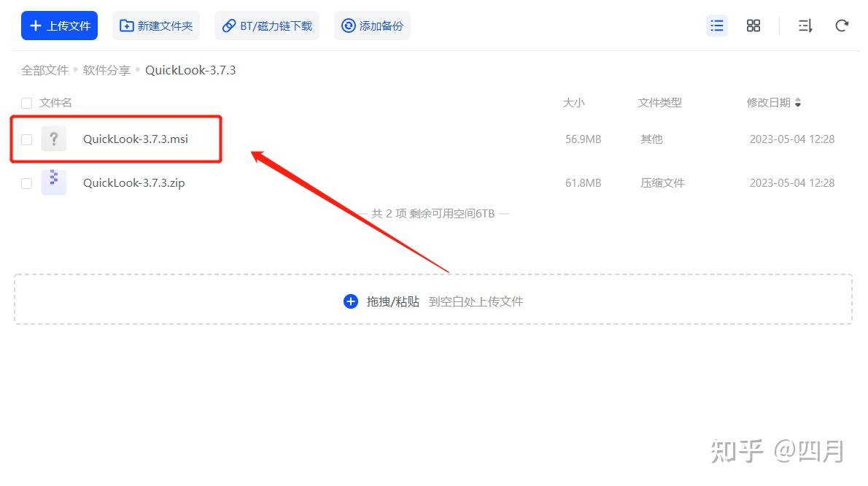The width and height of the screenshot is (868, 486).
Task: Click the zip archive file icon
Action: 54,182
